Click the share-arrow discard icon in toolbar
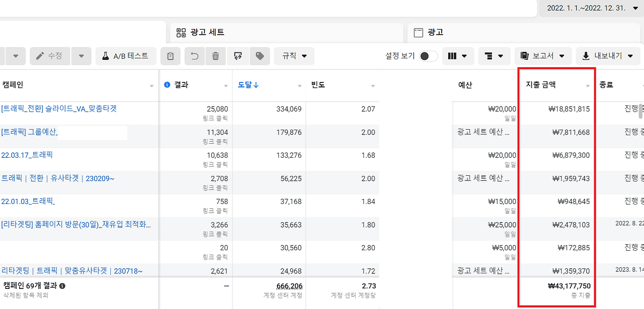Image resolution: width=644 pixels, height=309 pixels. point(237,56)
